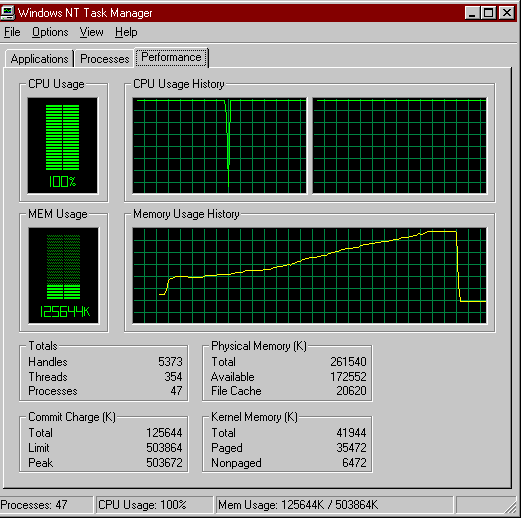Switch to the Applications tab
Screen dimensions: 521x518
click(x=39, y=59)
